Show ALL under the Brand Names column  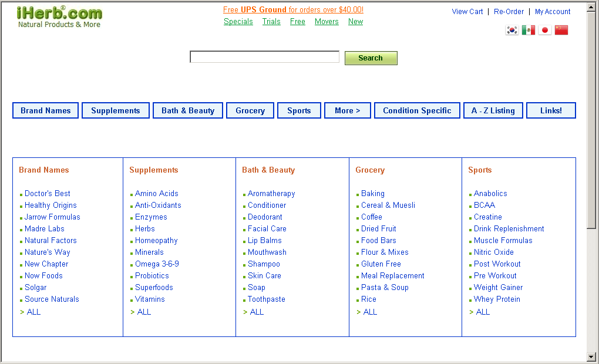(x=33, y=312)
